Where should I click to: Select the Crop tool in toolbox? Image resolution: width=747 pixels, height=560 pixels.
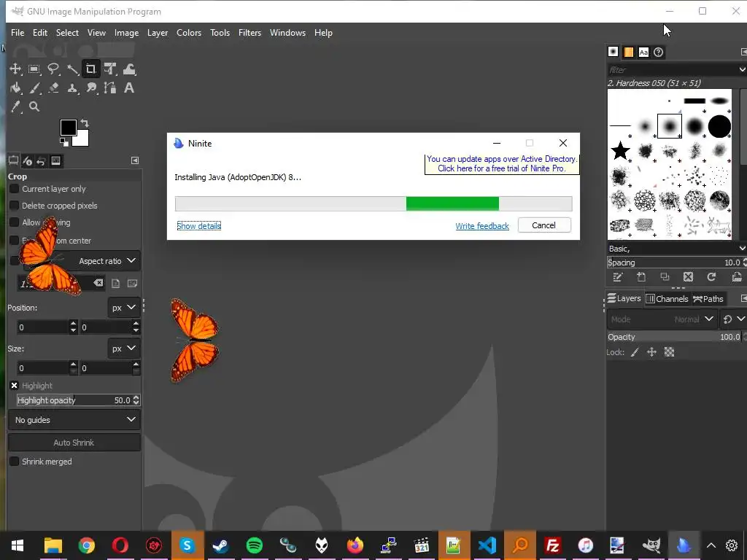(90, 69)
